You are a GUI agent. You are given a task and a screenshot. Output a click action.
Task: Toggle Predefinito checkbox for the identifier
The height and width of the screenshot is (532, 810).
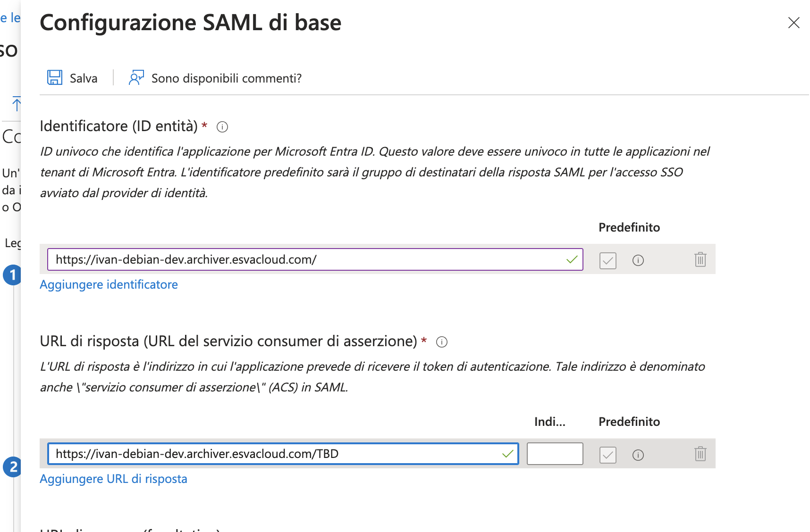click(x=608, y=260)
